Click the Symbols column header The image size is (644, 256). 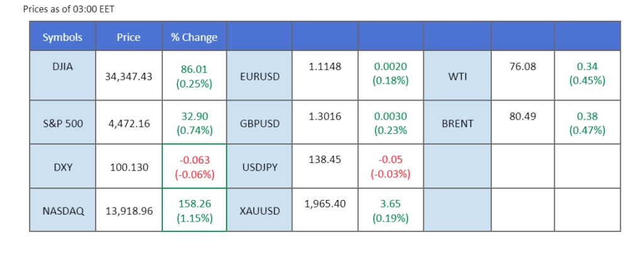62,37
